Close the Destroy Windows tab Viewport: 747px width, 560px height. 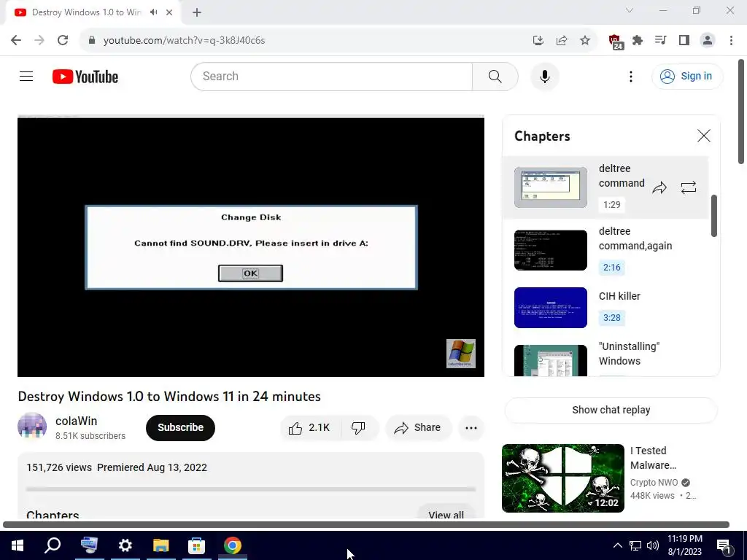pos(169,12)
